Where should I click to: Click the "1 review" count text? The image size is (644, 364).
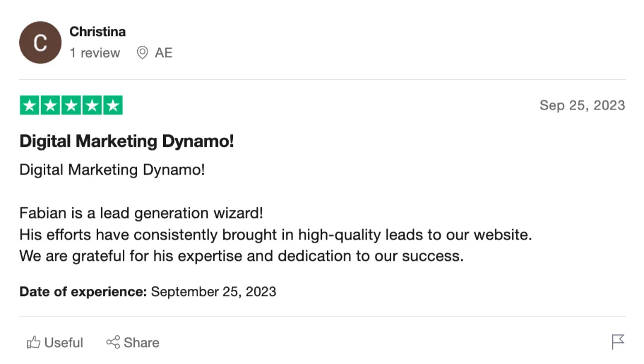pyautogui.click(x=94, y=53)
